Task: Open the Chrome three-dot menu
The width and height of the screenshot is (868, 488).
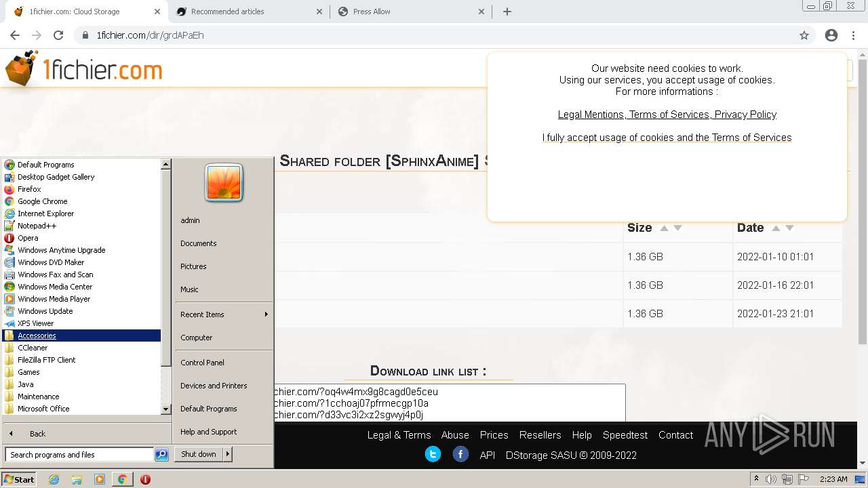Action: (853, 35)
